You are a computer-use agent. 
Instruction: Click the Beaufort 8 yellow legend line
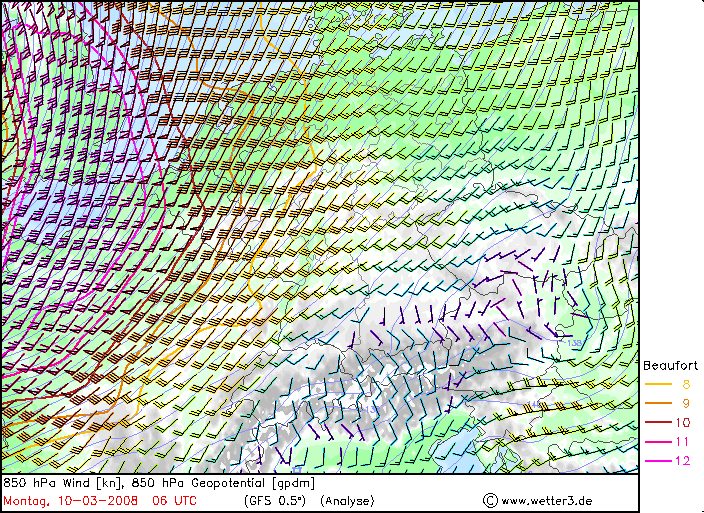coord(657,384)
